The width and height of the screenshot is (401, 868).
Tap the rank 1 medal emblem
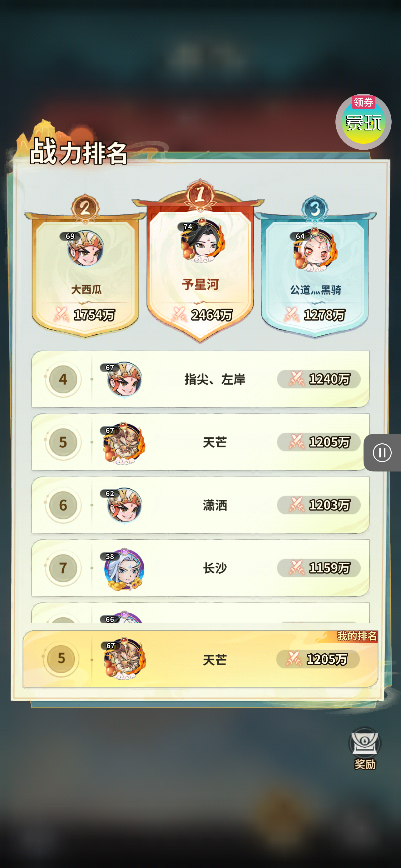[200, 195]
